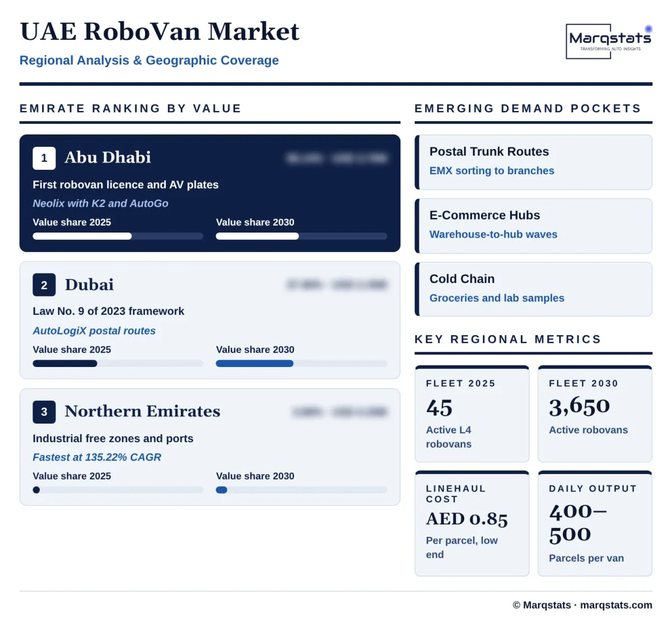Image resolution: width=672 pixels, height=627 pixels.
Task: Click the value AED 0.85
Action: [x=467, y=519]
